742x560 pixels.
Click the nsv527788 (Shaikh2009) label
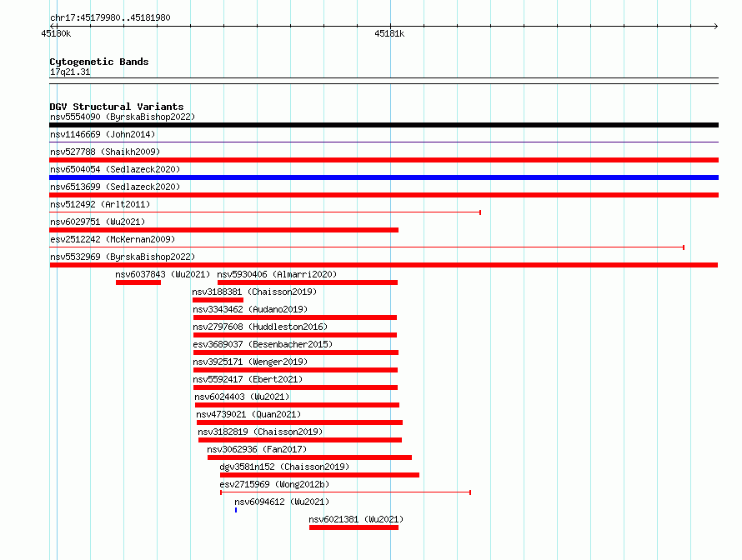(x=105, y=152)
